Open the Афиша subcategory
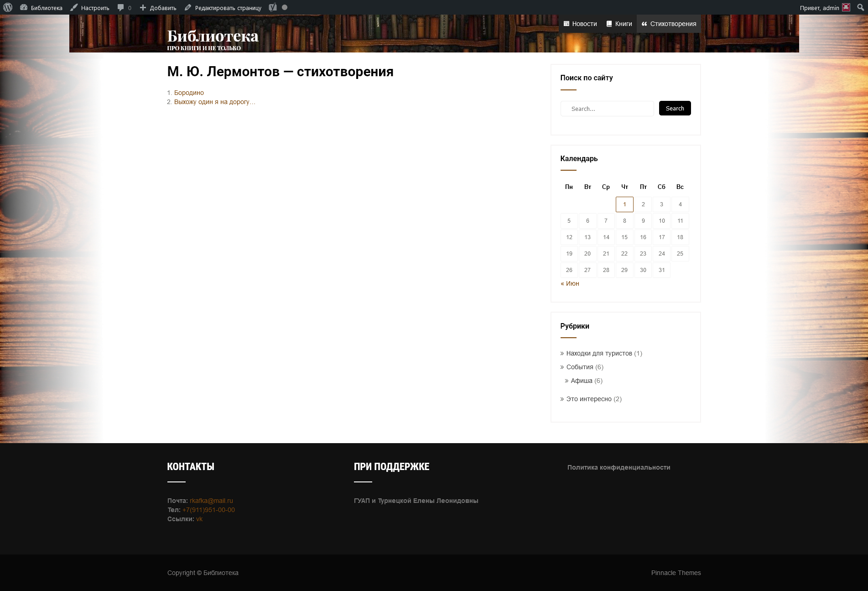This screenshot has width=868, height=591. point(582,381)
